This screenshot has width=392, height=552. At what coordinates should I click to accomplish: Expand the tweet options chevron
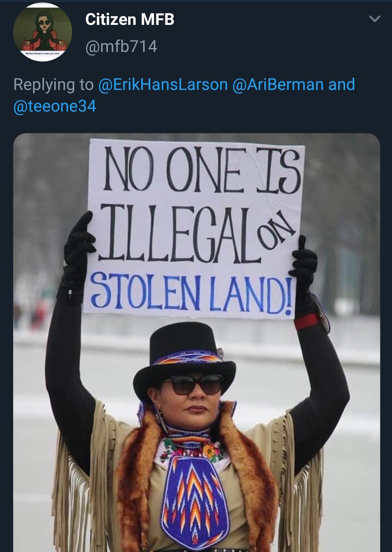pyautogui.click(x=375, y=19)
